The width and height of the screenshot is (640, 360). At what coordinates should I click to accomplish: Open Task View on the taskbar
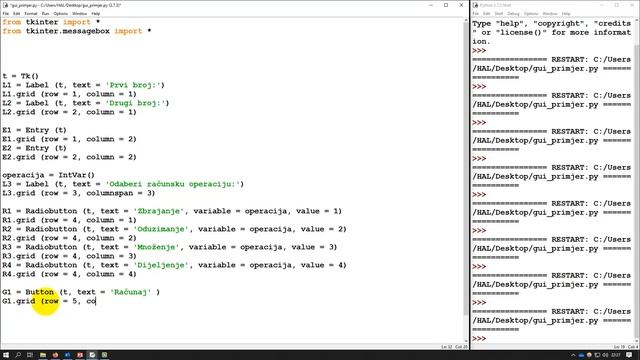(30, 355)
